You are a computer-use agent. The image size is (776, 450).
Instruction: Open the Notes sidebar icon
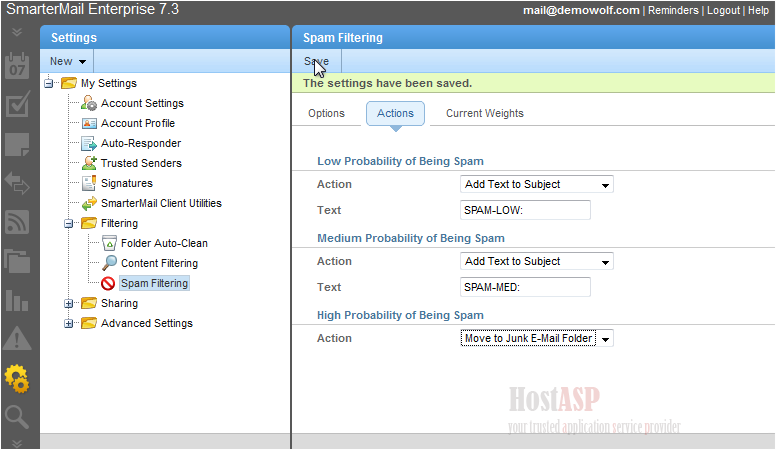click(x=17, y=144)
